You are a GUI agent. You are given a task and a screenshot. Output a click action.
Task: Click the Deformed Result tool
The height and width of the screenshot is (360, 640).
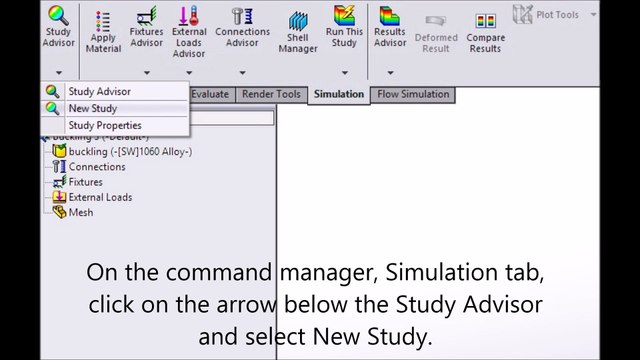coord(436,34)
